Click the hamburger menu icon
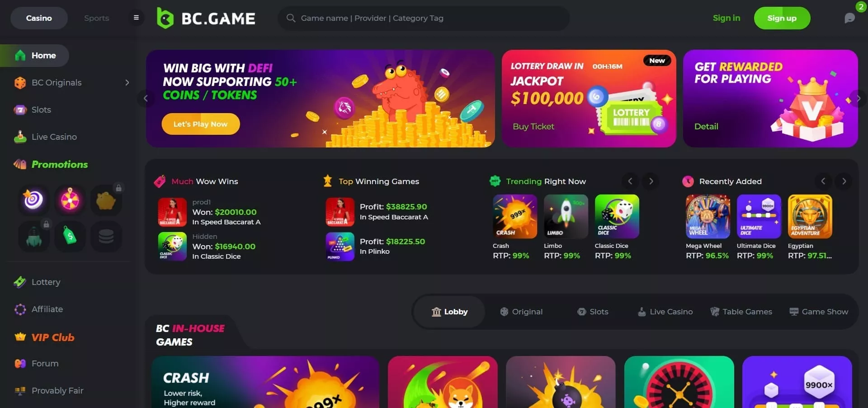 136,18
